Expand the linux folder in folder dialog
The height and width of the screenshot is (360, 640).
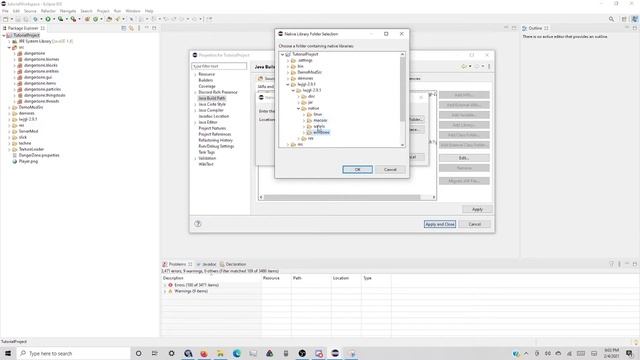click(304, 115)
